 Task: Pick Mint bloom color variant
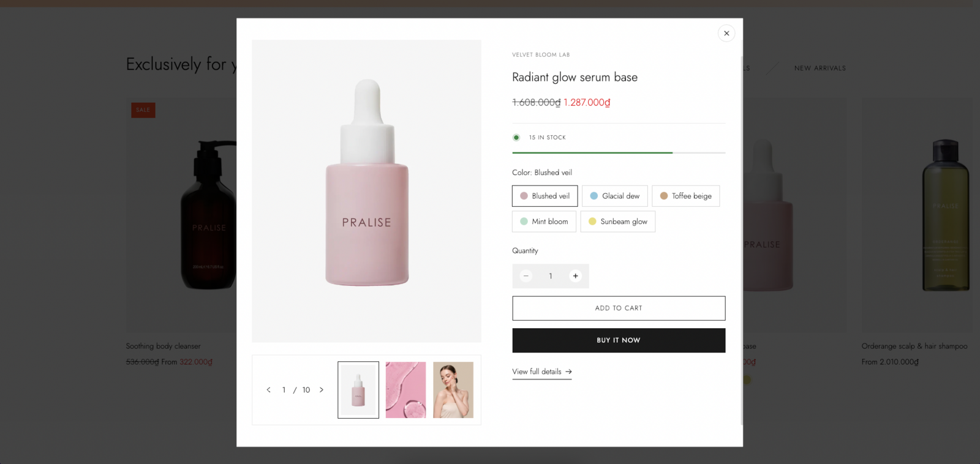click(544, 222)
